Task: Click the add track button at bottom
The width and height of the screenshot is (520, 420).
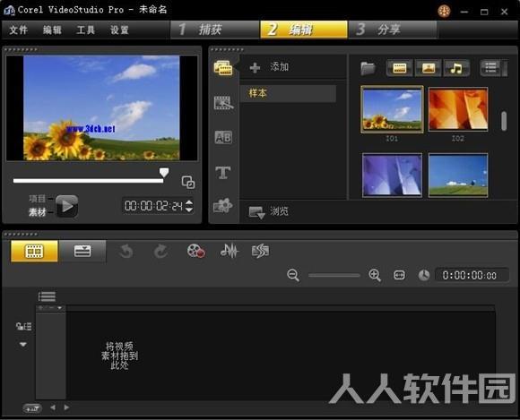Action: (x=32, y=408)
